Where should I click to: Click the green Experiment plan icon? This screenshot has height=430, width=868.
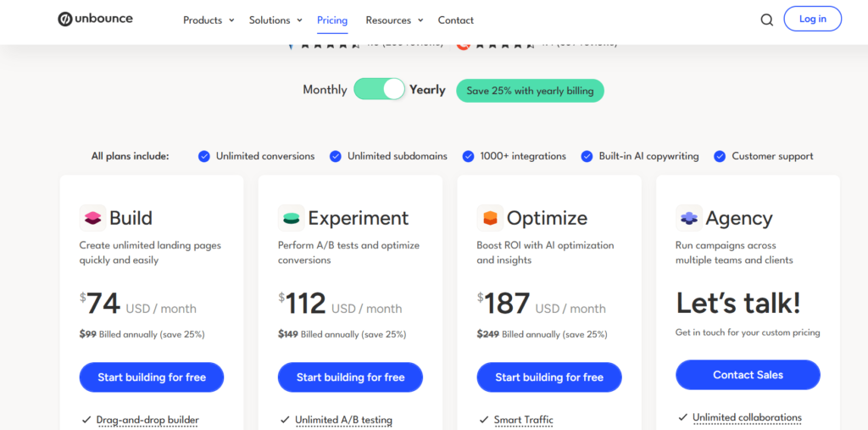(291, 218)
